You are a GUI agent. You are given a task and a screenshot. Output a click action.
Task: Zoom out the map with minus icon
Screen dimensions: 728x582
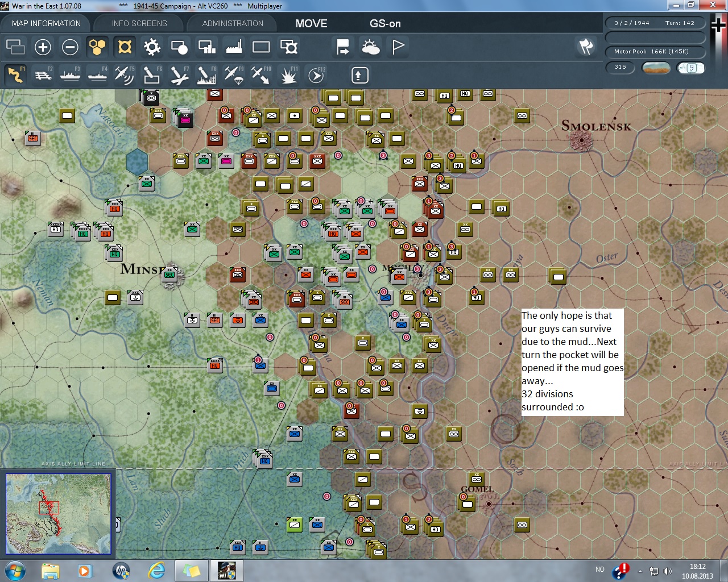pyautogui.click(x=70, y=47)
